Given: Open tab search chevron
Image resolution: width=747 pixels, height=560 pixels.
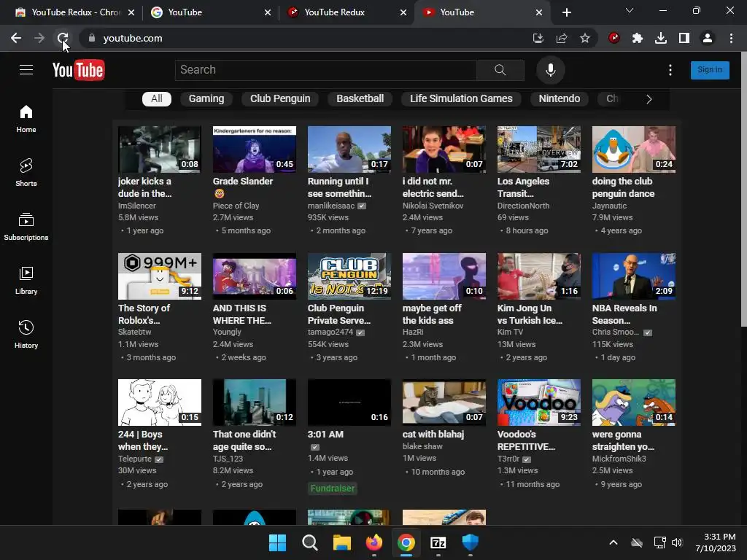Looking at the screenshot, I should pyautogui.click(x=630, y=10).
